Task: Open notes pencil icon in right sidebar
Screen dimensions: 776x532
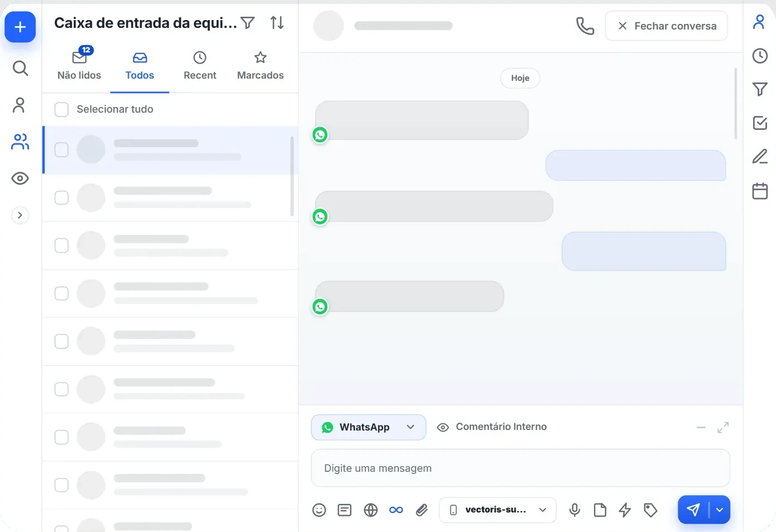Action: (760, 156)
